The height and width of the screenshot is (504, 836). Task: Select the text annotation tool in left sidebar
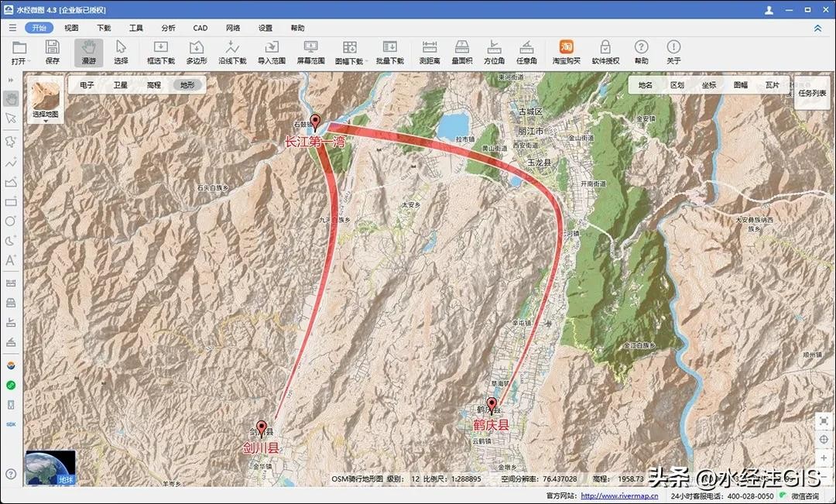pos(11,261)
